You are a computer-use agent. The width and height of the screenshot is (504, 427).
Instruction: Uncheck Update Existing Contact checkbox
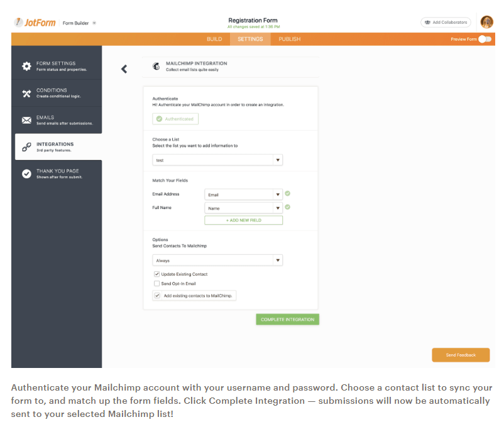click(156, 274)
